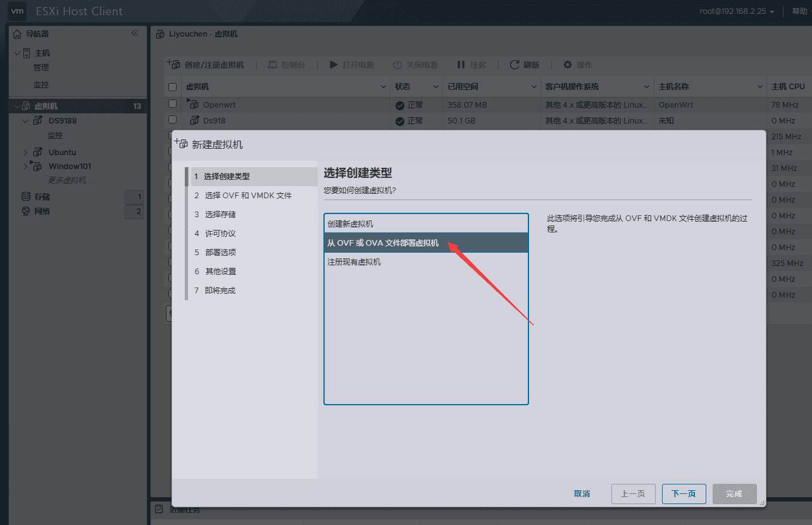
Task: Check the Ds918 row checkbox
Action: [172, 120]
